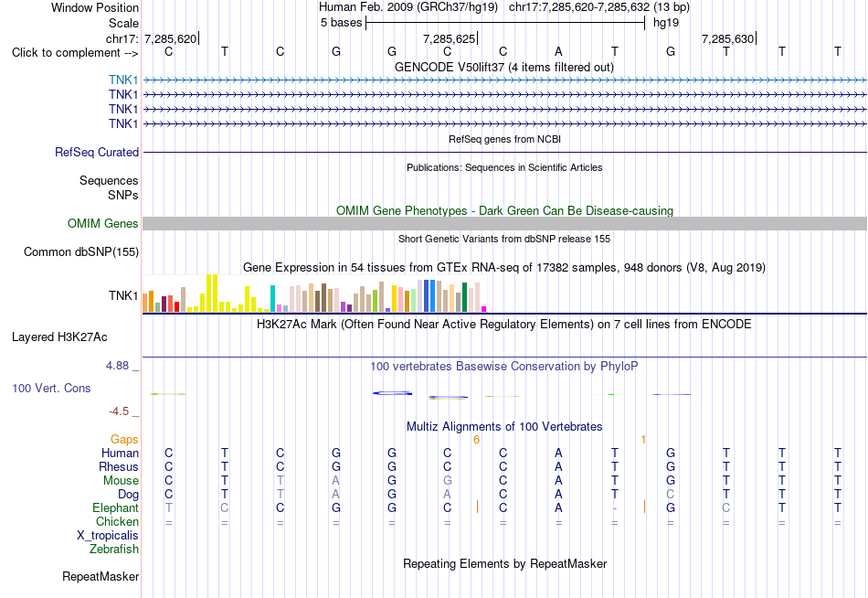
Task: Click 'Multiz Alignments of 100 Vertebrates' title
Action: point(504,427)
